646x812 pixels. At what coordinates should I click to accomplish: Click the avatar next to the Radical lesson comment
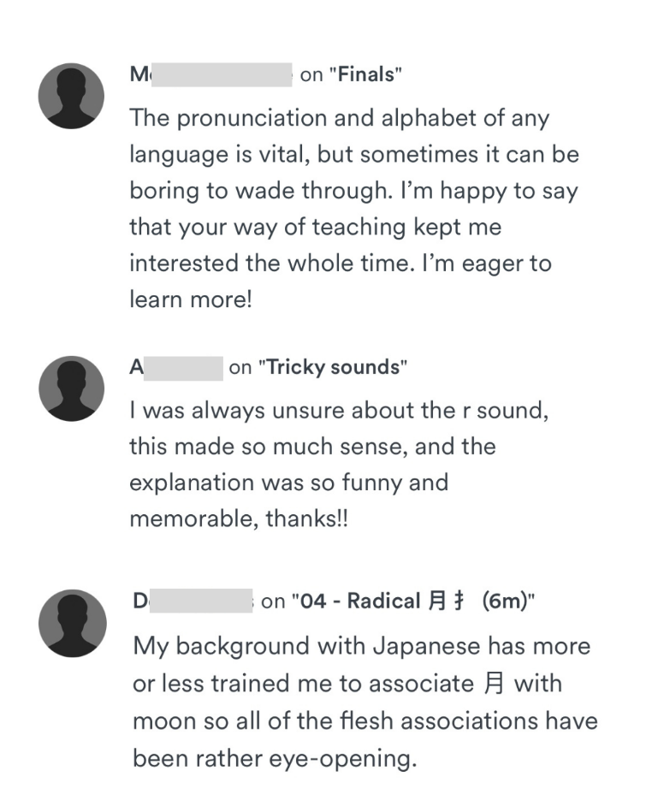click(x=71, y=623)
